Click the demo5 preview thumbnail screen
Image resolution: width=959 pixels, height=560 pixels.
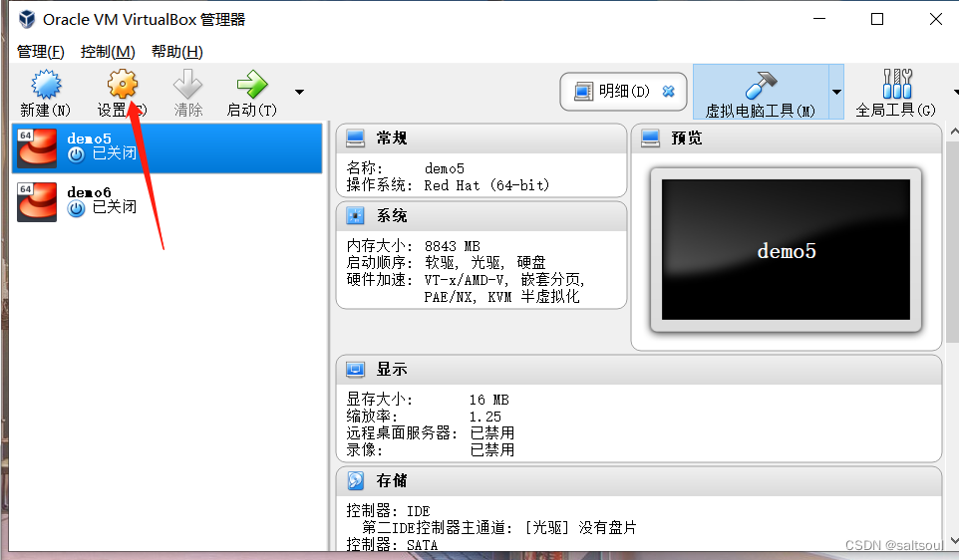786,249
